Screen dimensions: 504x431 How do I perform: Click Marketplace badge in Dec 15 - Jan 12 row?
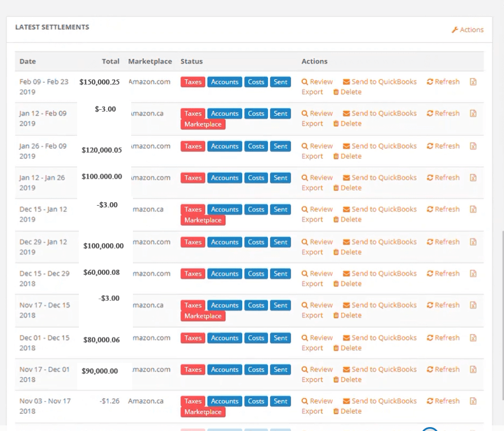point(203,220)
